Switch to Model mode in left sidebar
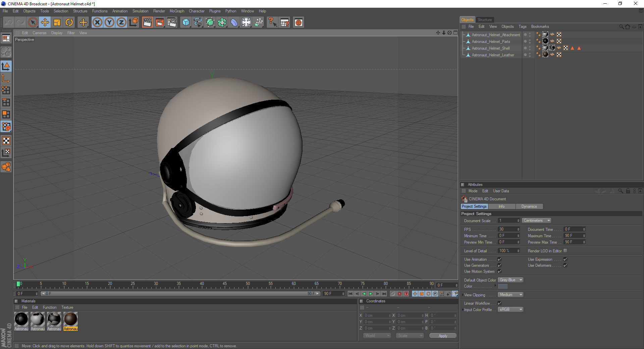 6,66
